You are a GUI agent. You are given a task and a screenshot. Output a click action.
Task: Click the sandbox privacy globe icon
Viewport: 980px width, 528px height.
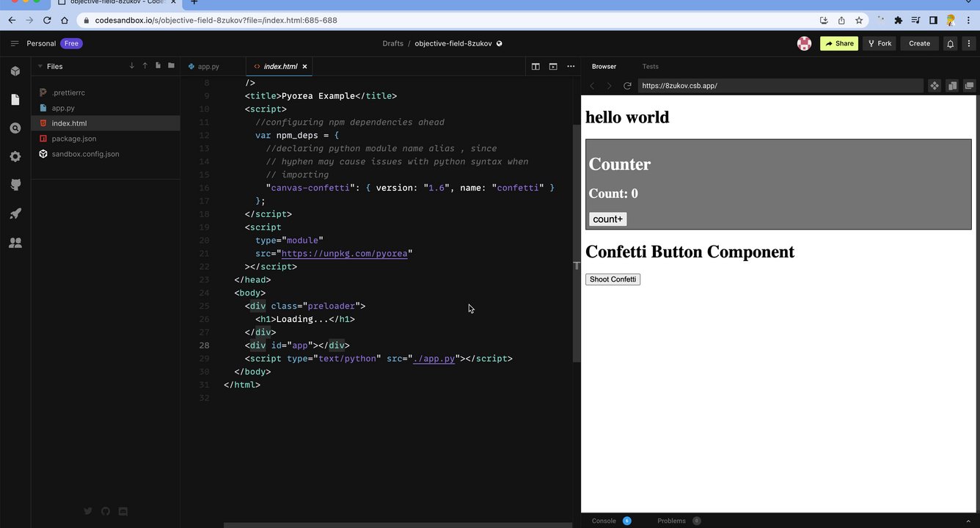[500, 43]
